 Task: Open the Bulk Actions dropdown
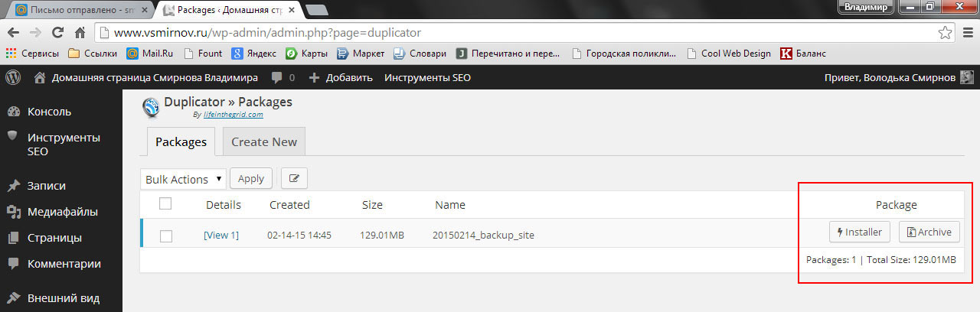click(184, 179)
